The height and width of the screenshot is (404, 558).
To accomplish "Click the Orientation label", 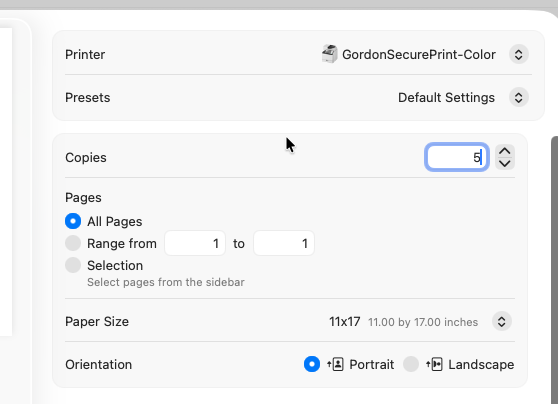I will pos(99,364).
